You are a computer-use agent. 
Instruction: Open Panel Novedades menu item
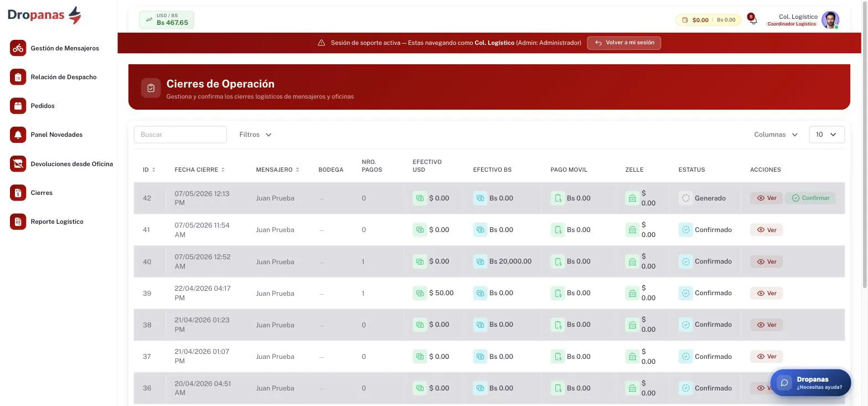click(x=56, y=135)
